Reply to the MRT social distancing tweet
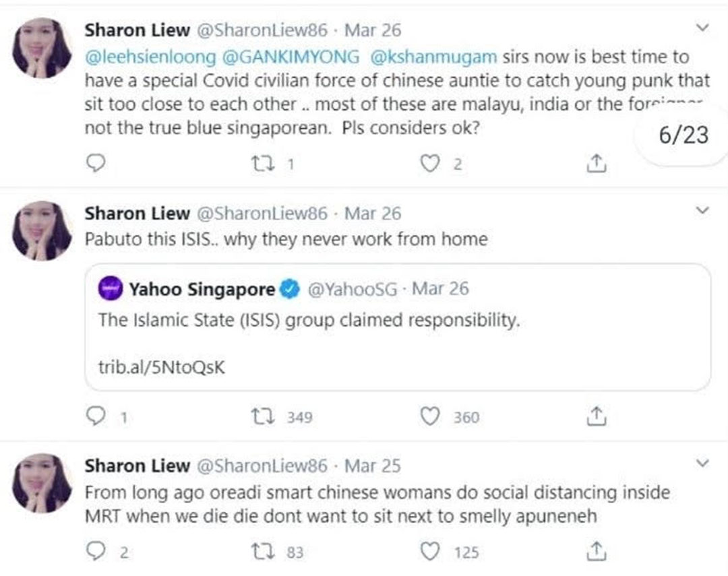The height and width of the screenshot is (576, 728). [x=98, y=552]
